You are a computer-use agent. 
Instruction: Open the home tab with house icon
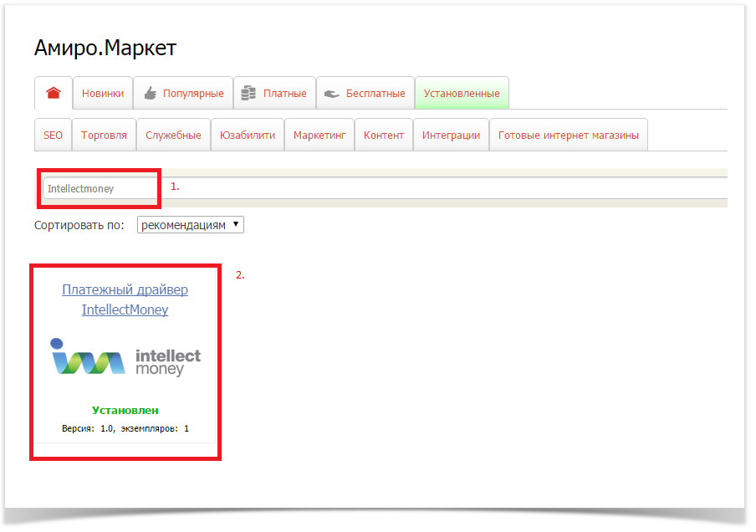pyautogui.click(x=54, y=94)
